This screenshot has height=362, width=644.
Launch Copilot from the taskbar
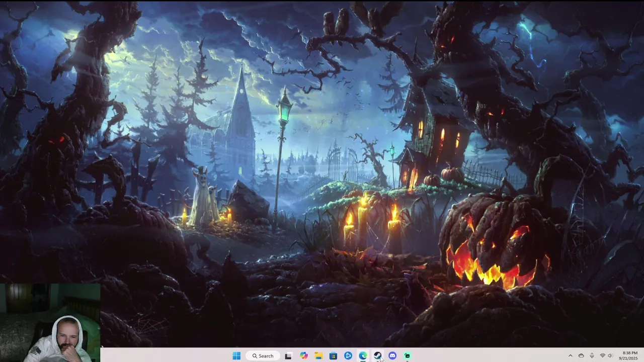[303, 355]
